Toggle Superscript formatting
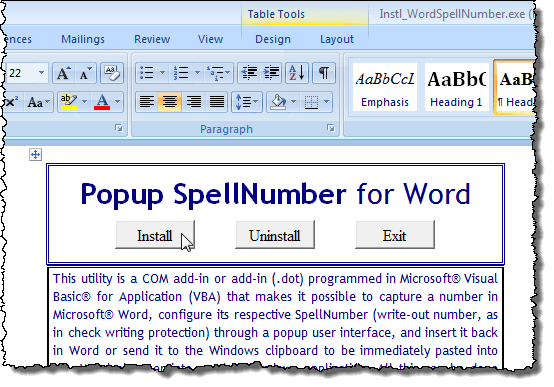The height and width of the screenshot is (387, 554). [x=13, y=102]
